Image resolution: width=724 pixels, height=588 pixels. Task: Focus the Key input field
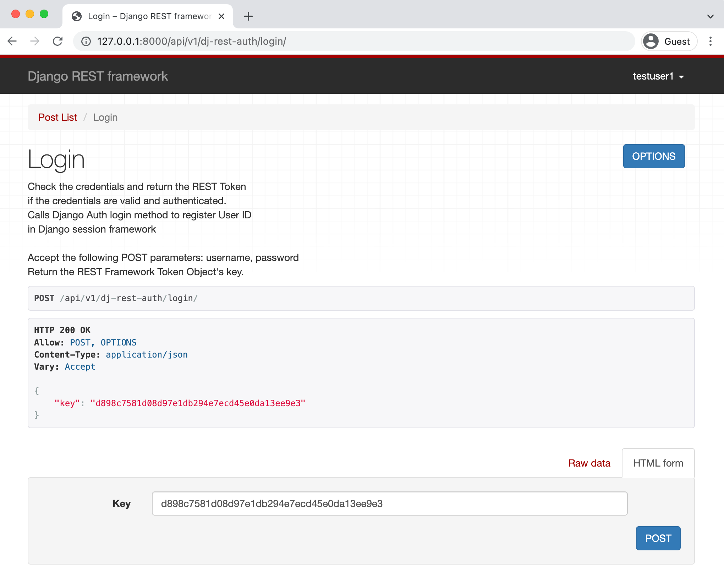(390, 503)
